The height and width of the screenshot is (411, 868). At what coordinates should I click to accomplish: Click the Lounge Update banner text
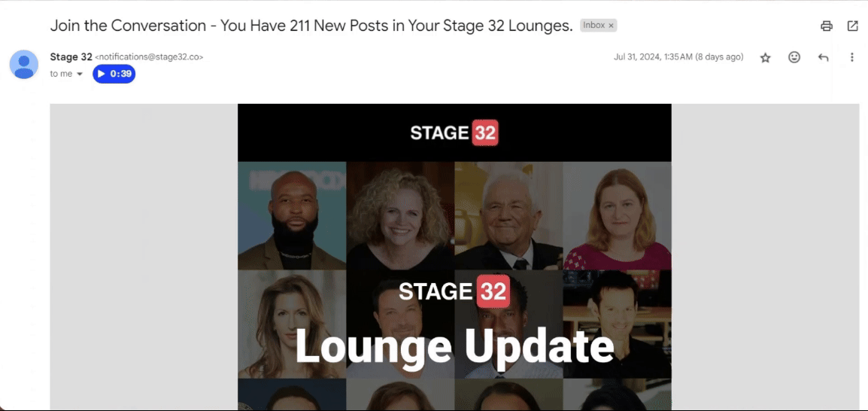tap(454, 346)
